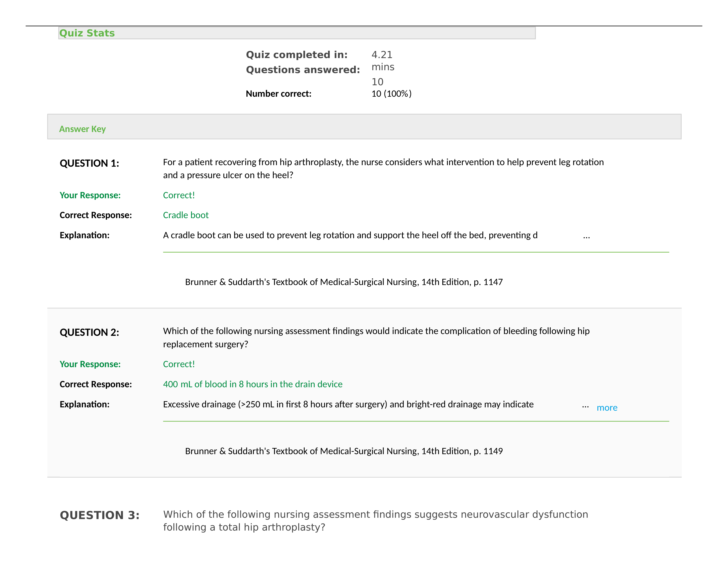The width and height of the screenshot is (728, 563).
Task: Click '400 mL of blood in 8 hours' response
Action: point(253,384)
